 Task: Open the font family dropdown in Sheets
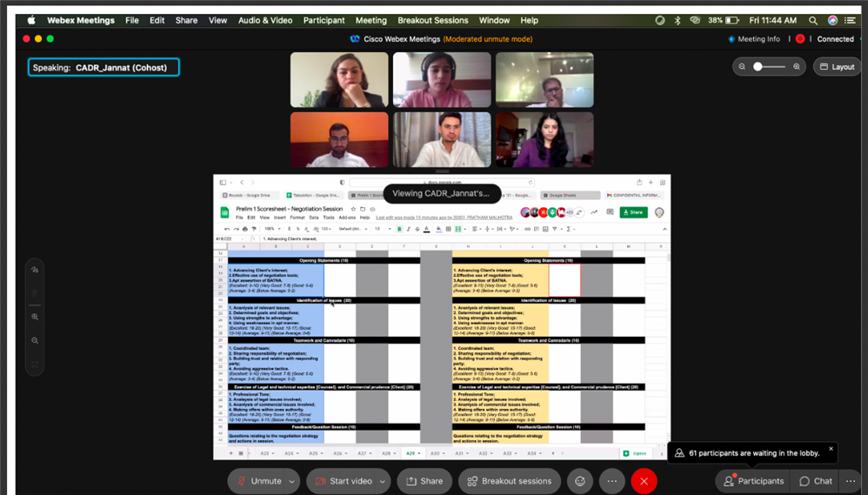(353, 229)
